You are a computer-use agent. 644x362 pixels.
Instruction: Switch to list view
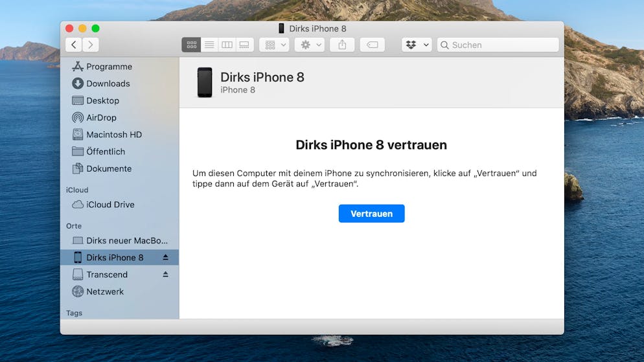[209, 45]
